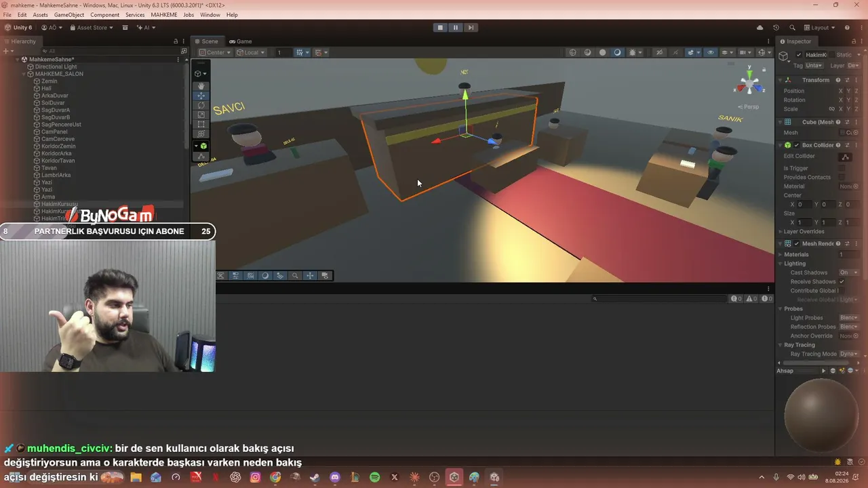Open the Asset Store dropdown button

pos(92,28)
